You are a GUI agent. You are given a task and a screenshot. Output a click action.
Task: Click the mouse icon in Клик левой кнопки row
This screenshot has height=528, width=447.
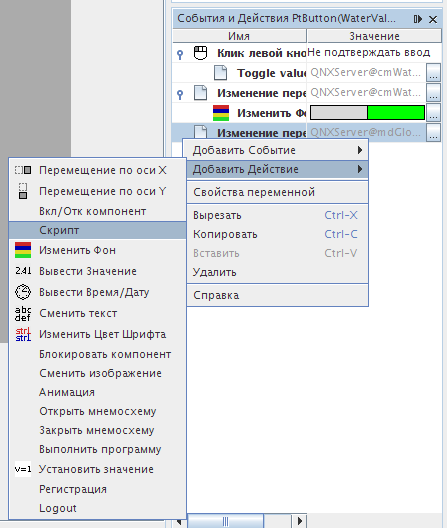pyautogui.click(x=200, y=53)
